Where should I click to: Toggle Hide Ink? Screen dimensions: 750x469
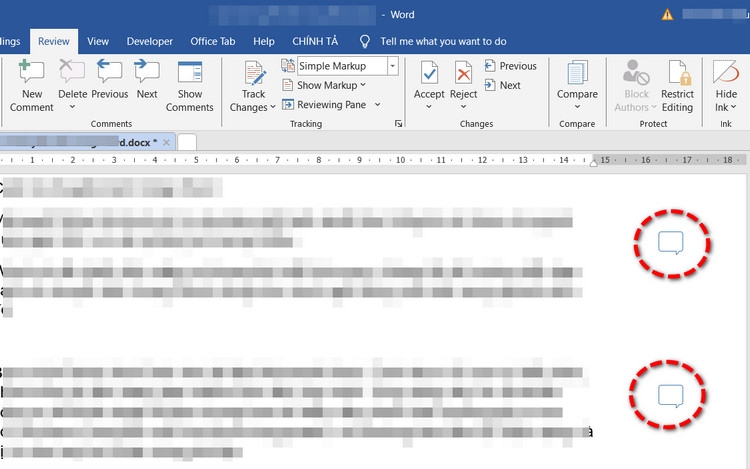pyautogui.click(x=726, y=86)
